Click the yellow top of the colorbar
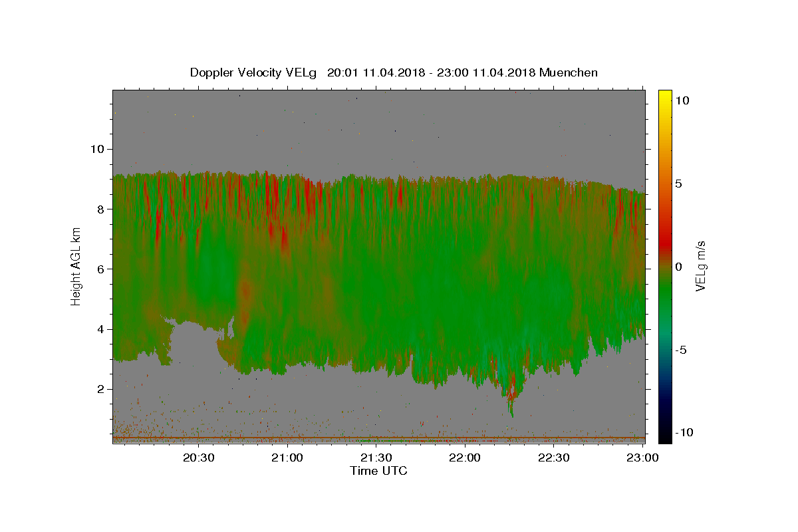The image size is (798, 532). 665,98
